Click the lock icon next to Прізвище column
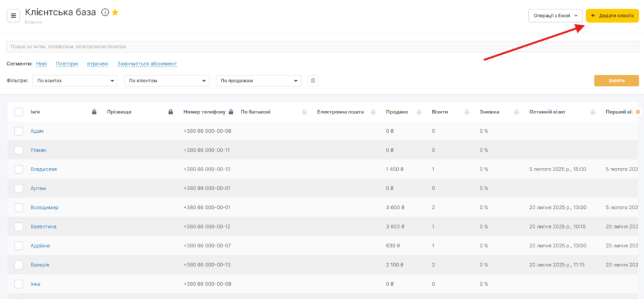The height and width of the screenshot is (299, 644). coord(170,112)
